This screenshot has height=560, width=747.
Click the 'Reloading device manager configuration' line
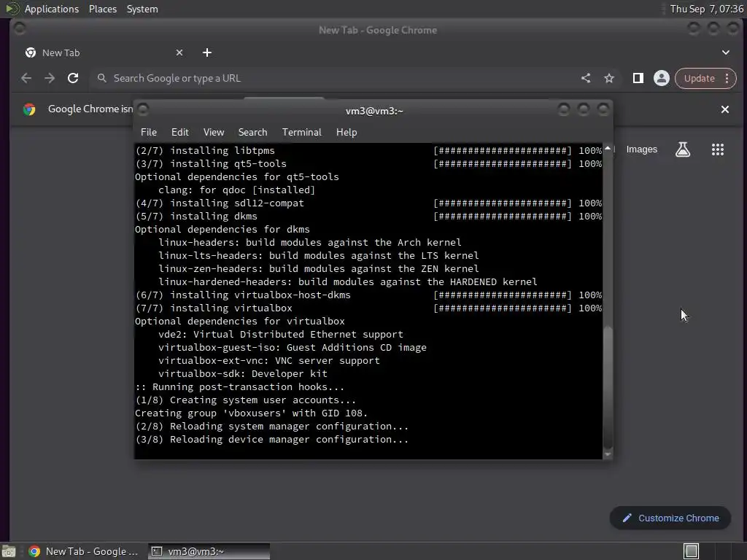pos(271,440)
